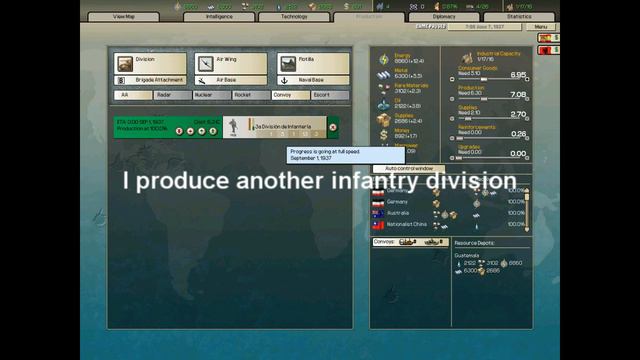
Task: Select the Nationalist China trade row
Action: (x=448, y=224)
